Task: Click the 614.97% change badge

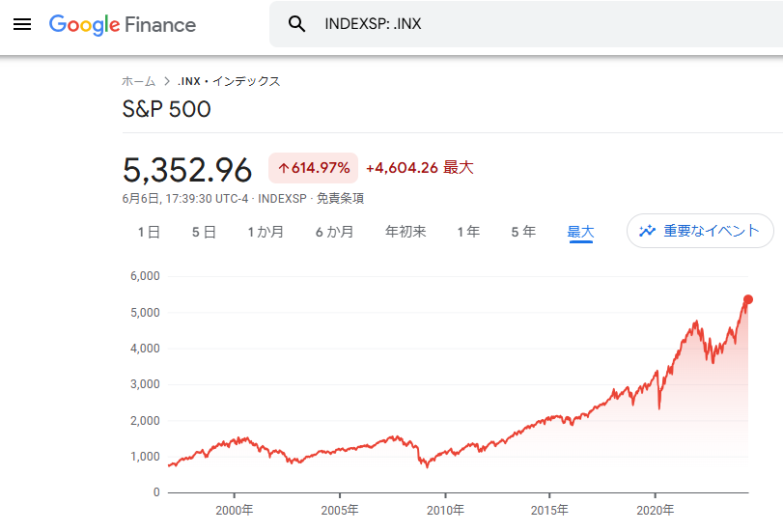Action: point(314,168)
